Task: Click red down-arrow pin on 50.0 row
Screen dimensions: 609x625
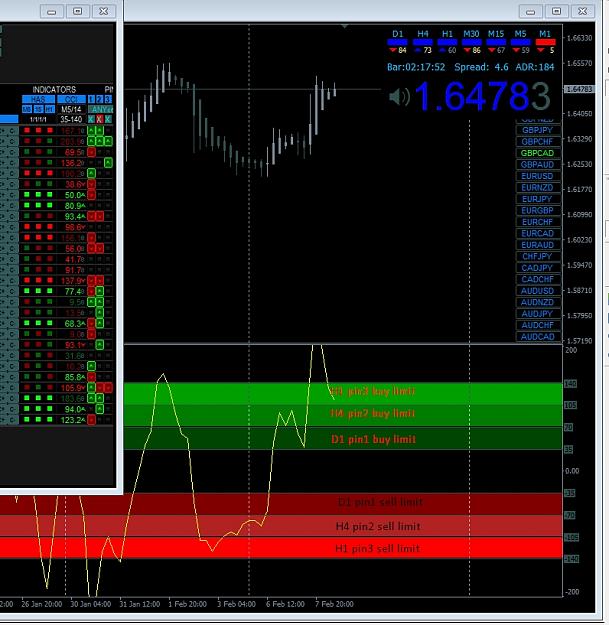Action: click(x=91, y=195)
